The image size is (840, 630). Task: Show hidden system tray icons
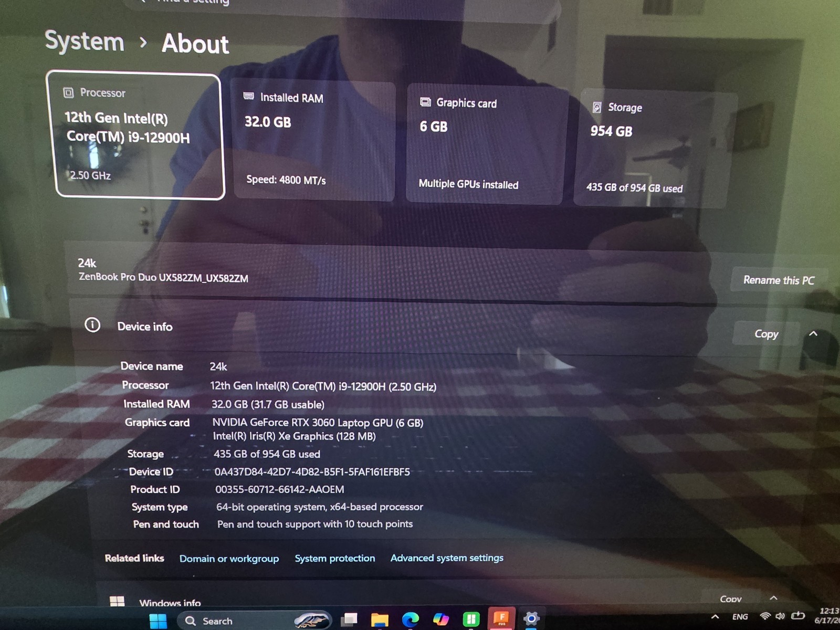(715, 617)
